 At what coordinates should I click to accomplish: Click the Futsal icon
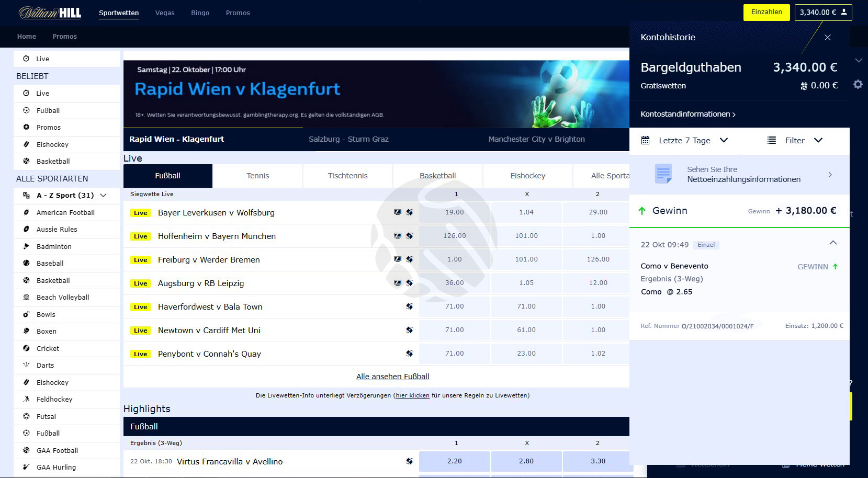click(26, 416)
